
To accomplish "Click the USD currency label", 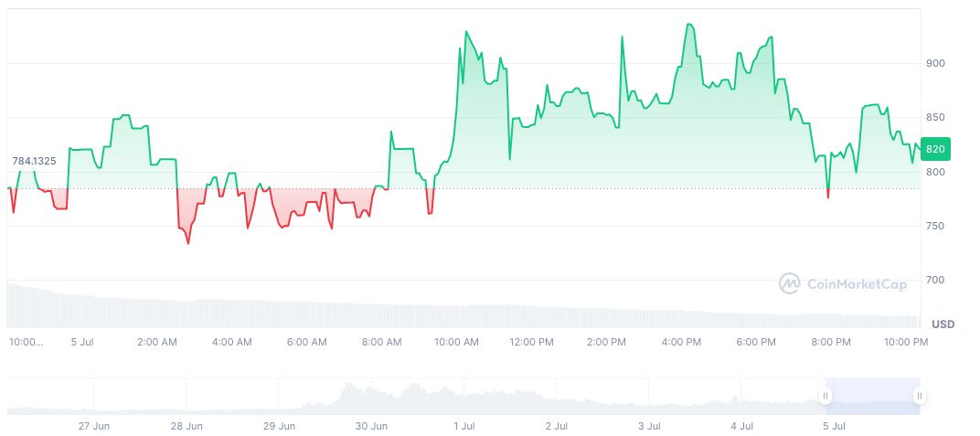I will tap(943, 324).
